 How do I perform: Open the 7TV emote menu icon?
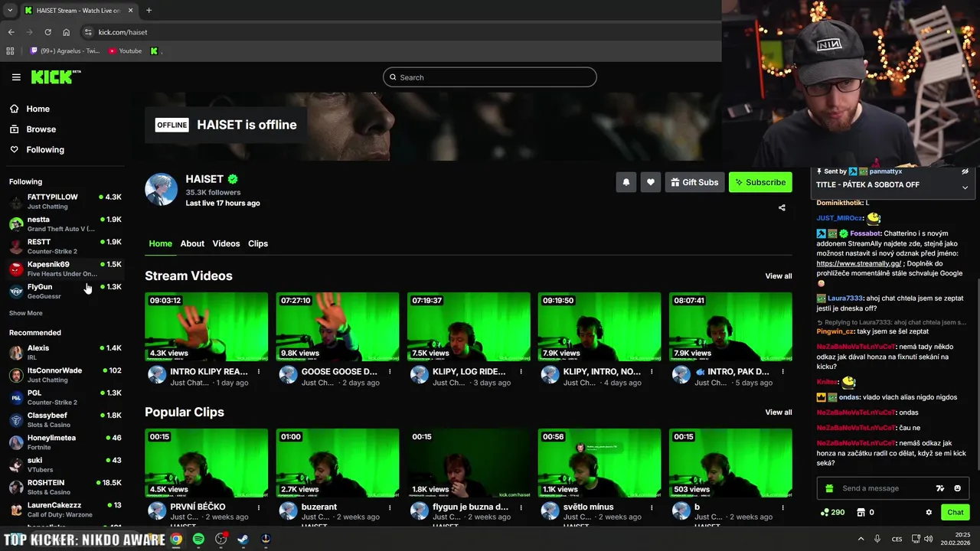point(940,488)
